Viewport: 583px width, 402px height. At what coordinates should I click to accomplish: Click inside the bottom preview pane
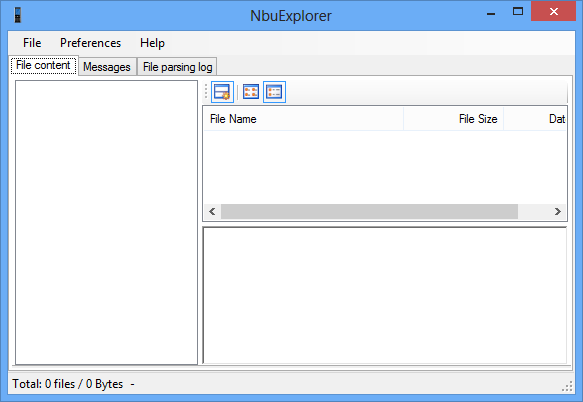pyautogui.click(x=385, y=296)
